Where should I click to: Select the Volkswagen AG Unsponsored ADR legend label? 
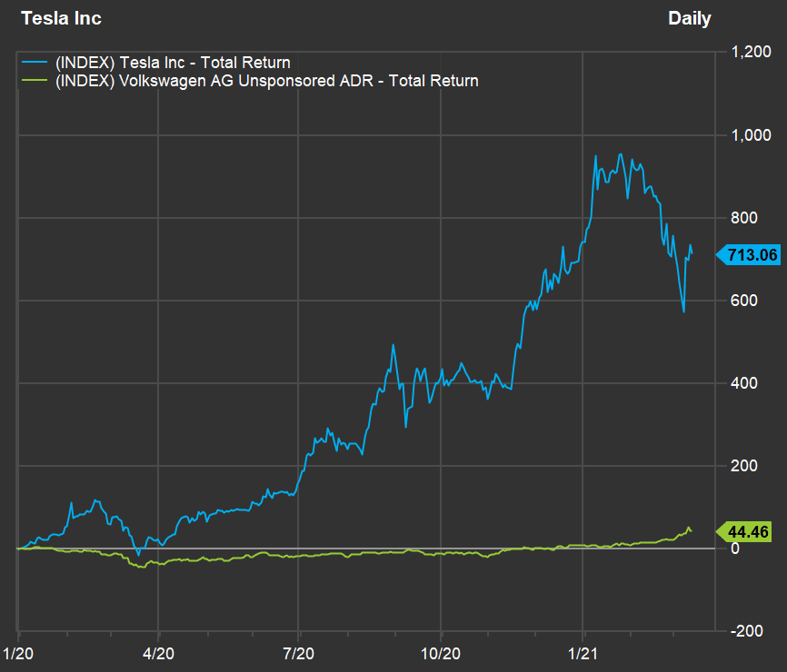[267, 81]
